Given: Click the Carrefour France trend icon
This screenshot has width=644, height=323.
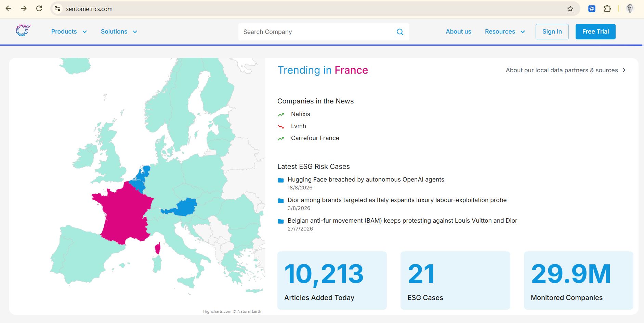Looking at the screenshot, I should pyautogui.click(x=281, y=138).
